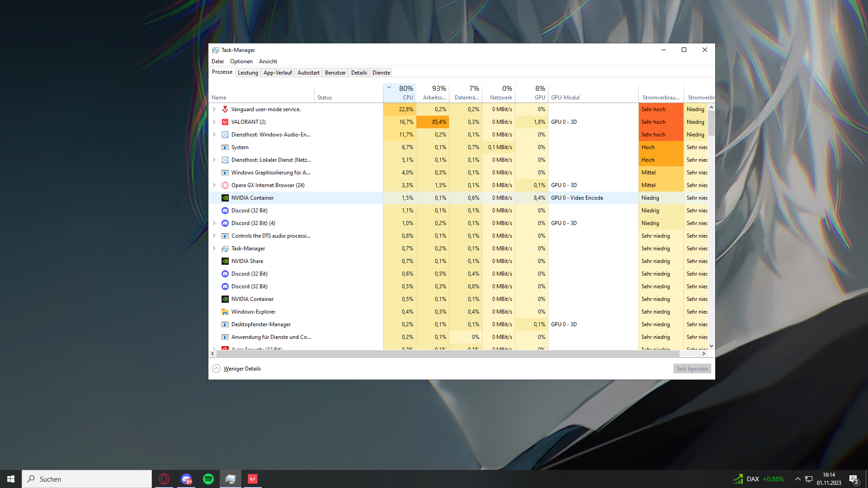The image size is (868, 488).
Task: Click the Windows-Explorer folder icon
Action: 225,312
